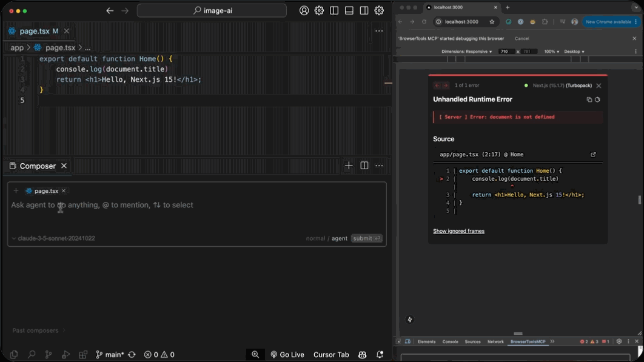Open the Dimensions: Responsive dropdown

[x=467, y=52]
